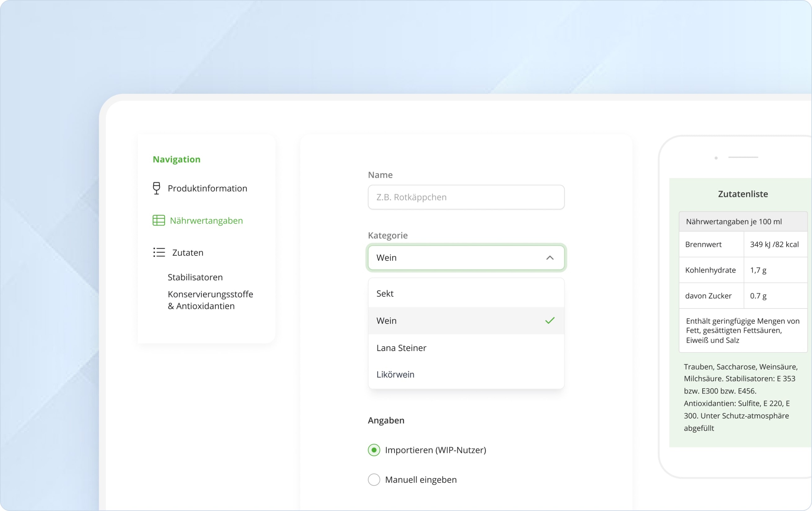Click the Navigation heading in the sidebar

[x=177, y=159]
